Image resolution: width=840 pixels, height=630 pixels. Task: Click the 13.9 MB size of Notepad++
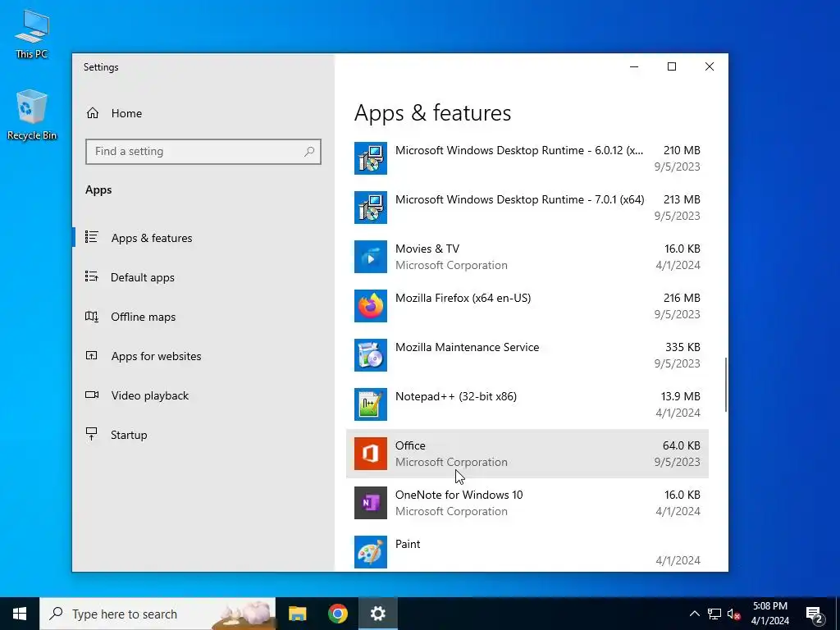(680, 396)
